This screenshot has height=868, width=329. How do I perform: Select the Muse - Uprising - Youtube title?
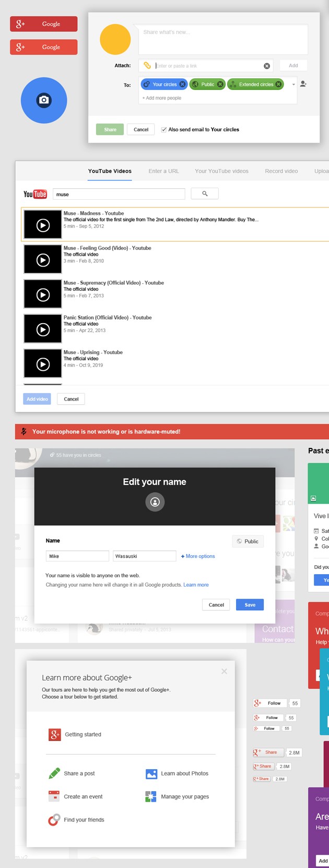click(93, 352)
